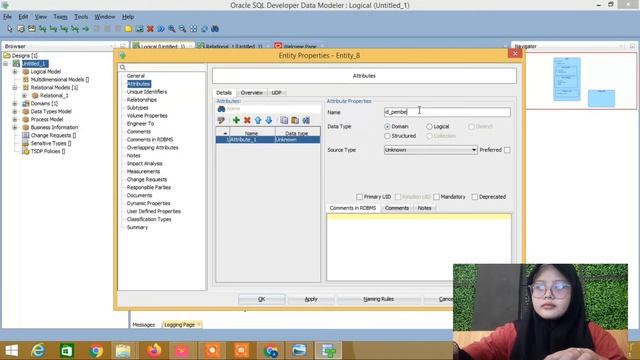
Task: Open Firefox from the taskbar
Action: click(154, 350)
